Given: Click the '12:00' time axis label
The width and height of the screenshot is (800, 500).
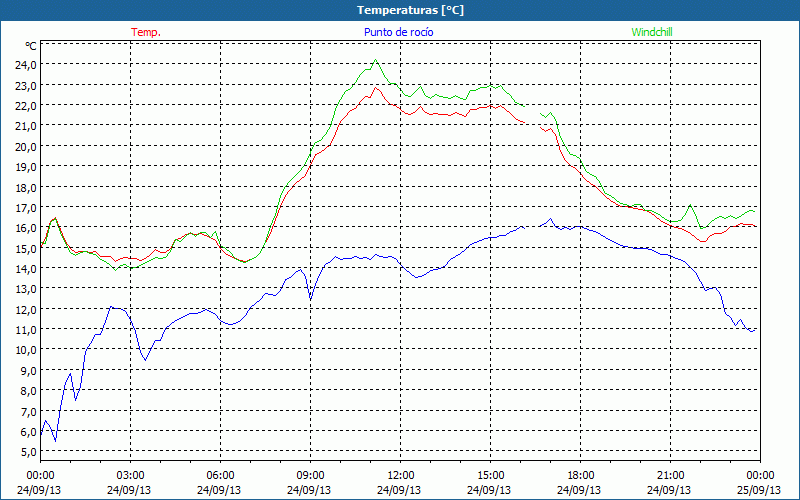Looking at the screenshot, I should click(401, 475).
